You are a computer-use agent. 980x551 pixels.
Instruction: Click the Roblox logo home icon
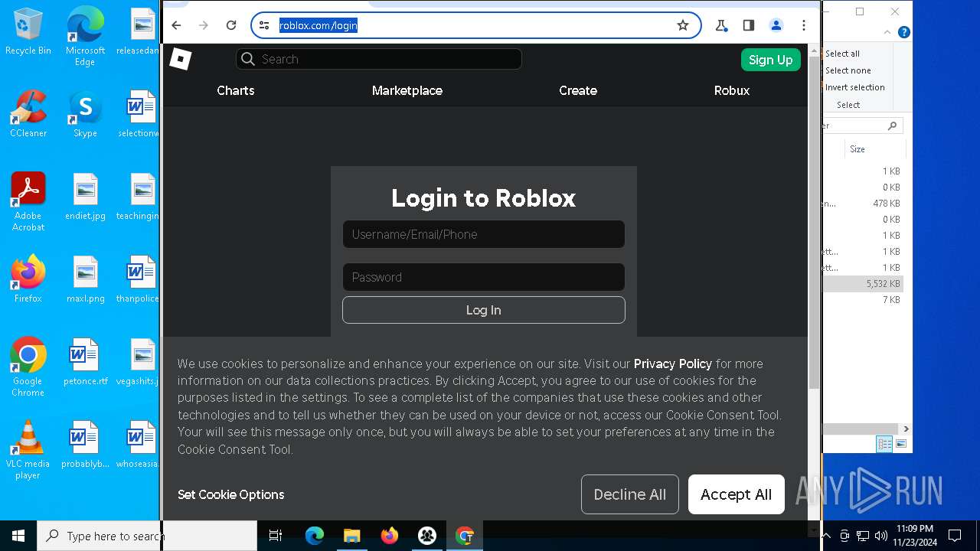180,59
